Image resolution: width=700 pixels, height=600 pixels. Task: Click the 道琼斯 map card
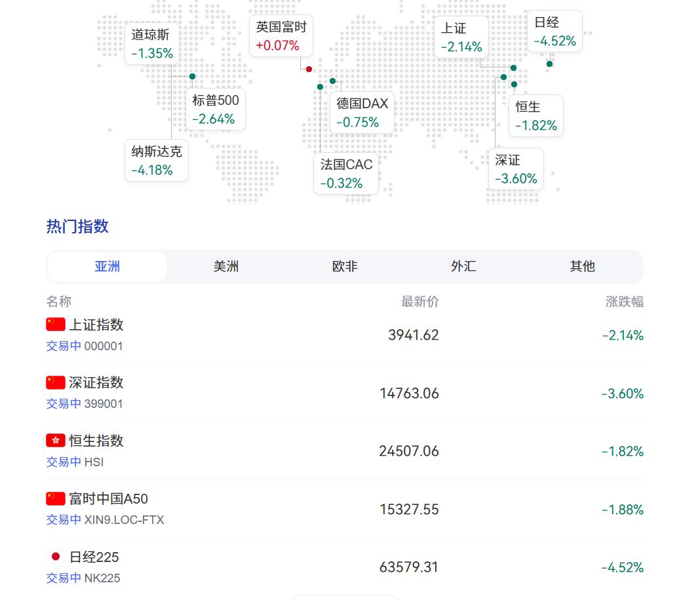(152, 44)
